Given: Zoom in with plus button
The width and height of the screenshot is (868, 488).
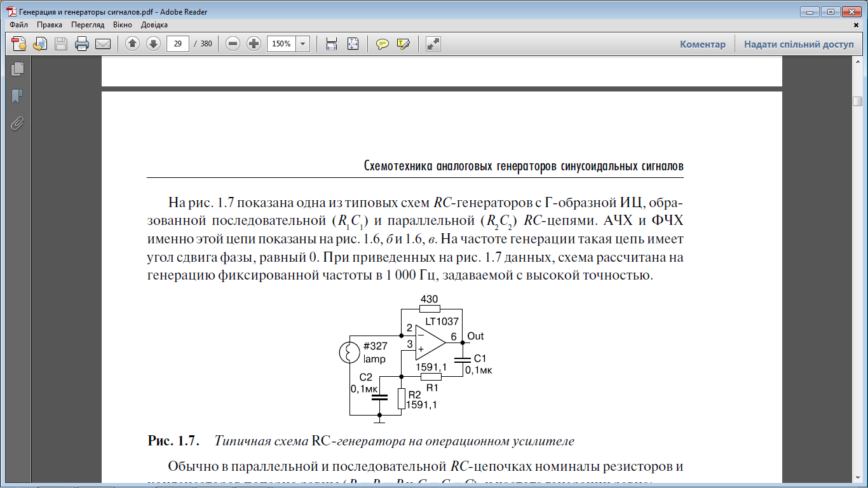Looking at the screenshot, I should [254, 44].
